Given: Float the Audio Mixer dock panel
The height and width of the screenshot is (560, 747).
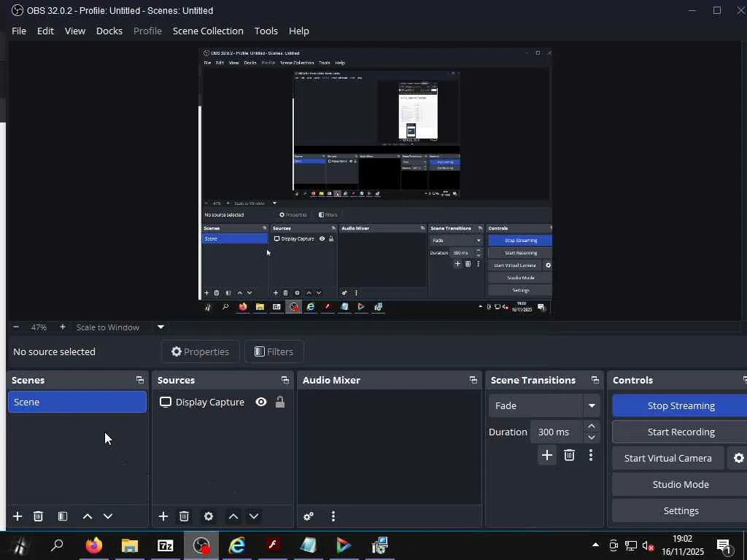Looking at the screenshot, I should (473, 380).
